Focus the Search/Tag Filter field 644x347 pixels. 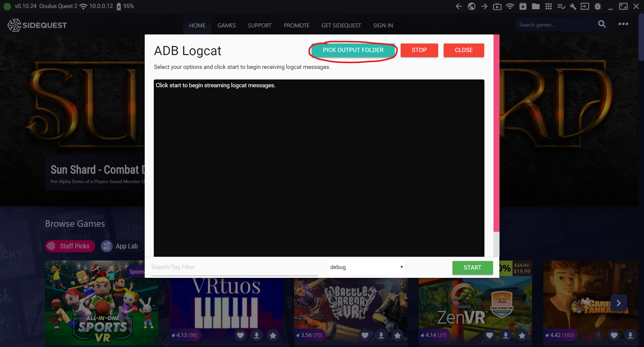click(234, 267)
